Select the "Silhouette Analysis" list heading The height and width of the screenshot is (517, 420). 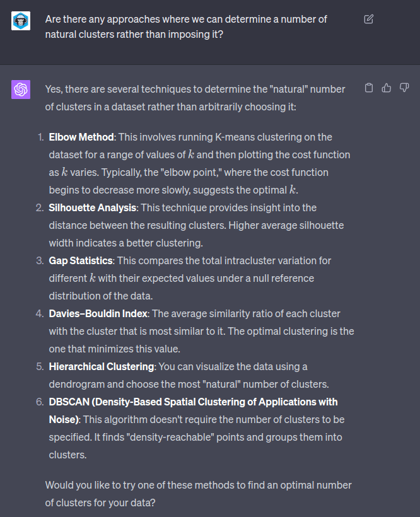pyautogui.click(x=92, y=207)
